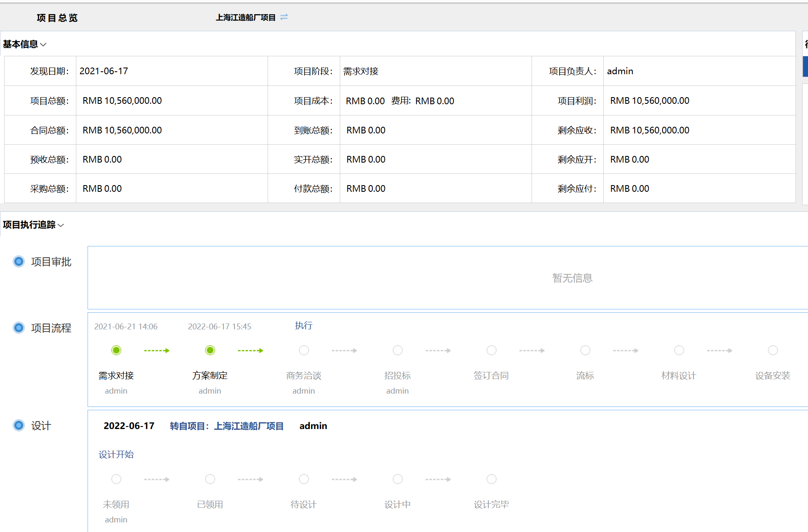Screen dimensions: 808x532
Task: Click the project switch icon beside 上海江造船厂项目
Action: [284, 17]
